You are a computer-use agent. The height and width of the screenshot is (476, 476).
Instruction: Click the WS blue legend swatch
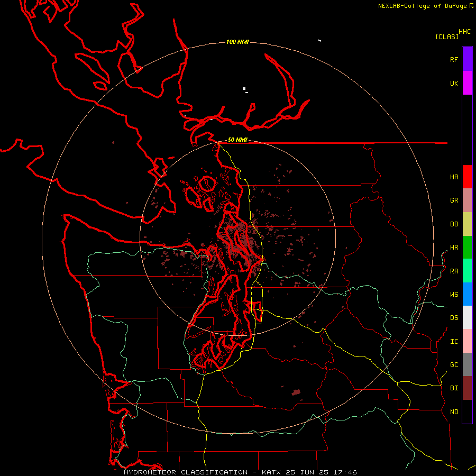[x=467, y=294]
